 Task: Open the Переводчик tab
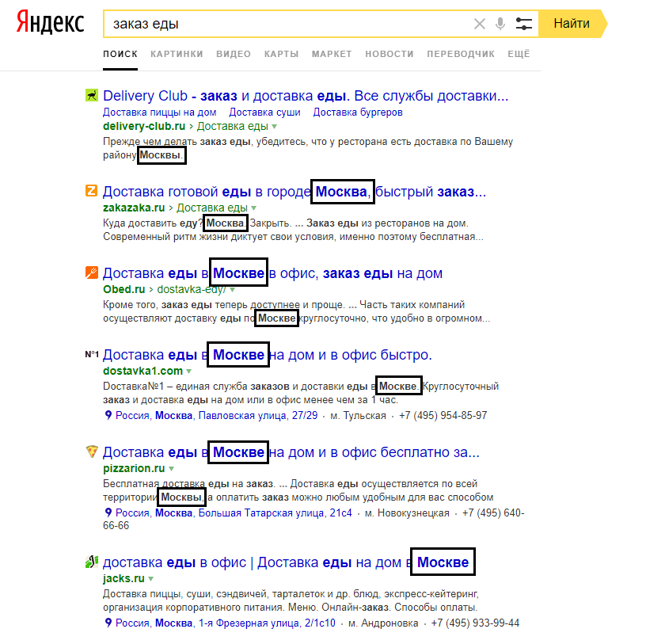pos(461,54)
